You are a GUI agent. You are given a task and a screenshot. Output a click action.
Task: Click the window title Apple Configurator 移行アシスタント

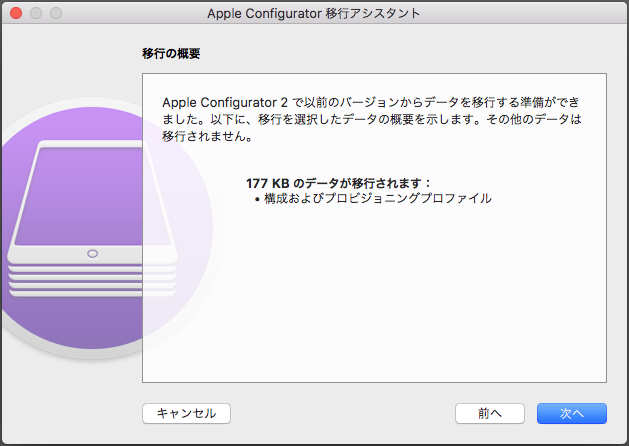314,13
